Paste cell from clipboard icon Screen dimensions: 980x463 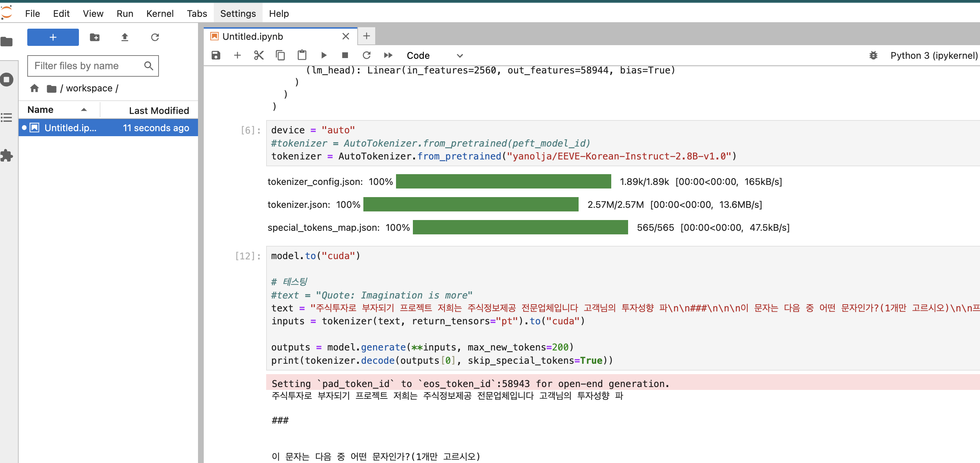pyautogui.click(x=302, y=56)
